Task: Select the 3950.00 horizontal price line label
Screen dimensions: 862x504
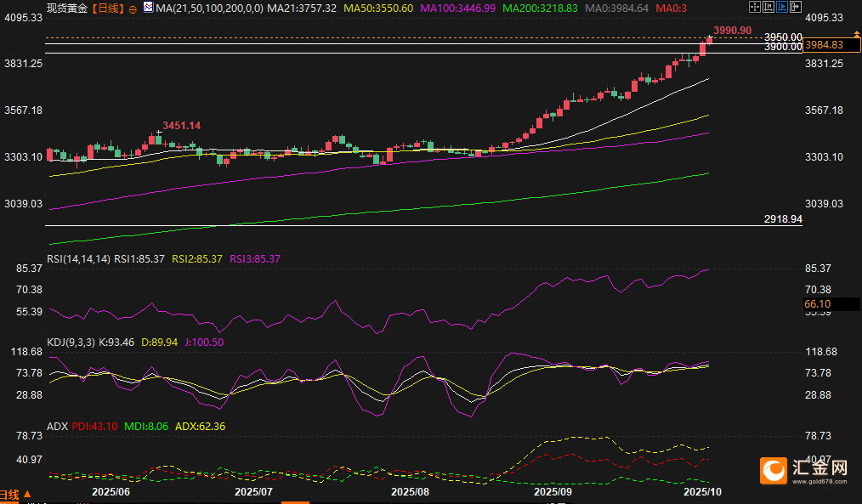Action: (783, 37)
